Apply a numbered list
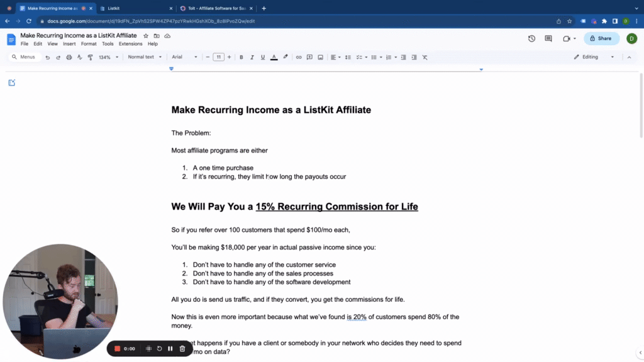This screenshot has width=644, height=362. click(389, 57)
